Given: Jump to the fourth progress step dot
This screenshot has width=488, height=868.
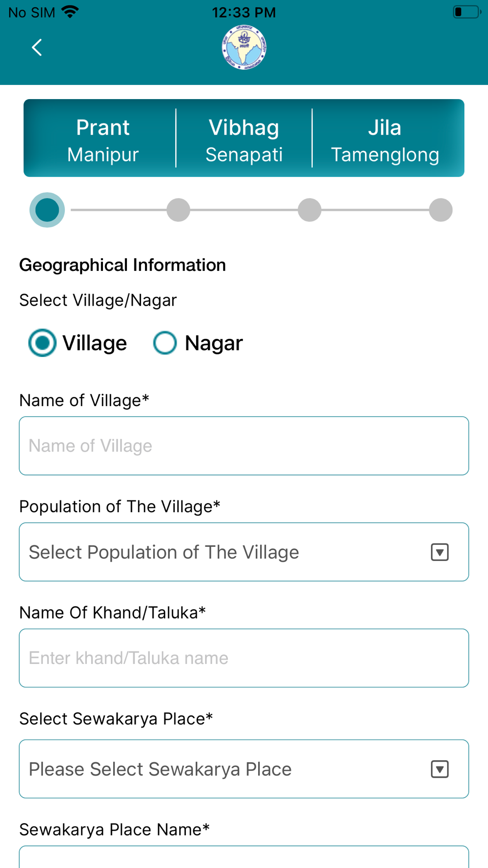Looking at the screenshot, I should point(441,210).
